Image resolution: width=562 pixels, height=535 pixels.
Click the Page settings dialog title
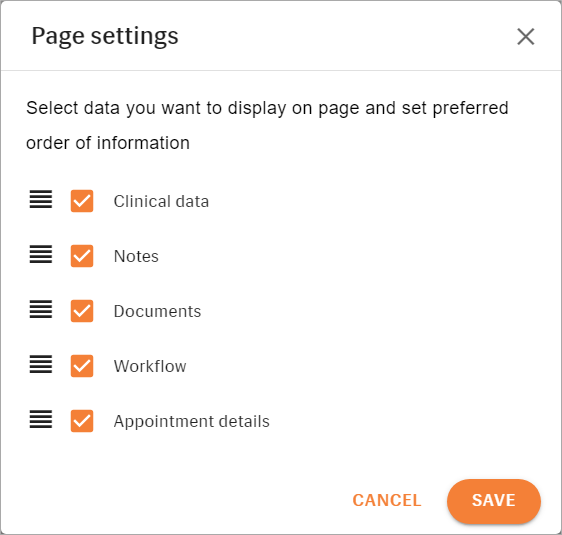click(105, 36)
